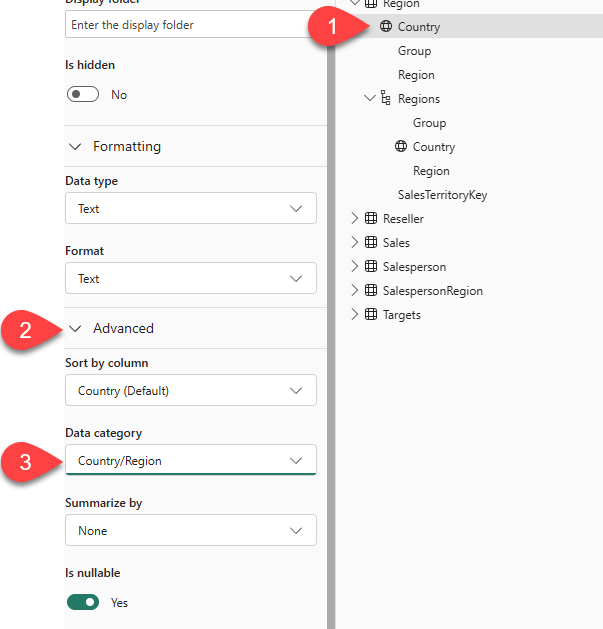Viewport: 603px width, 629px height.
Task: Click the Sales table icon
Action: (370, 243)
